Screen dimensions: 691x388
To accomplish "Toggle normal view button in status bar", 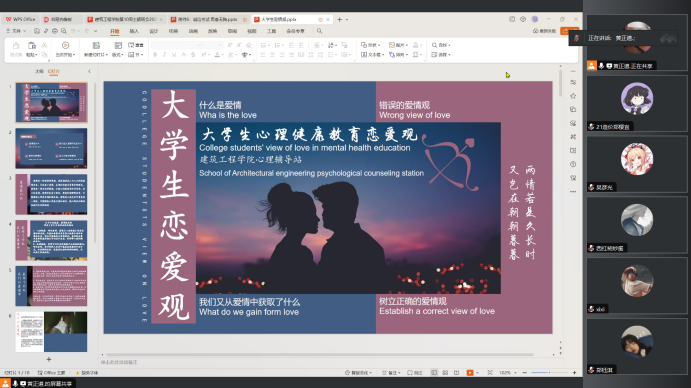I will pyautogui.click(x=434, y=373).
